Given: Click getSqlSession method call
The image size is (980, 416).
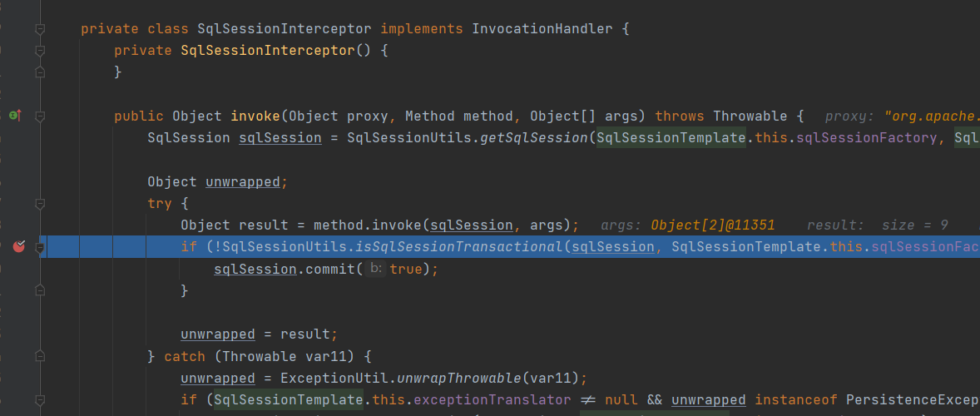Looking at the screenshot, I should coord(534,138).
